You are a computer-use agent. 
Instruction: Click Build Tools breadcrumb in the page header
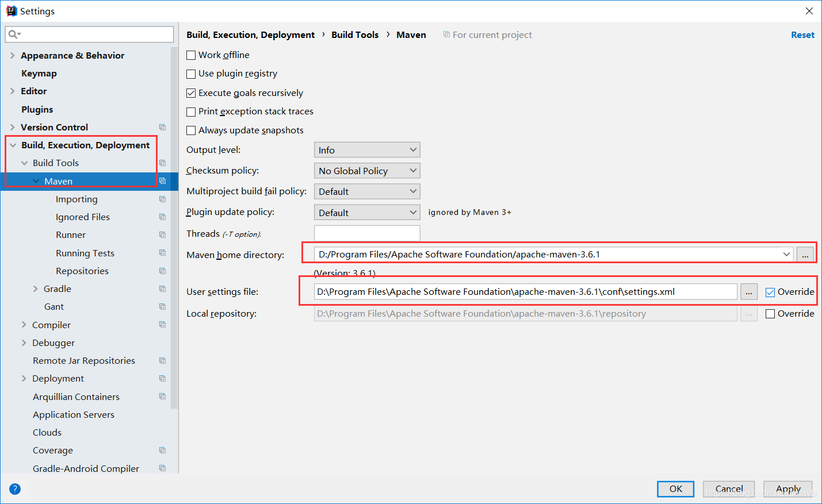click(355, 34)
